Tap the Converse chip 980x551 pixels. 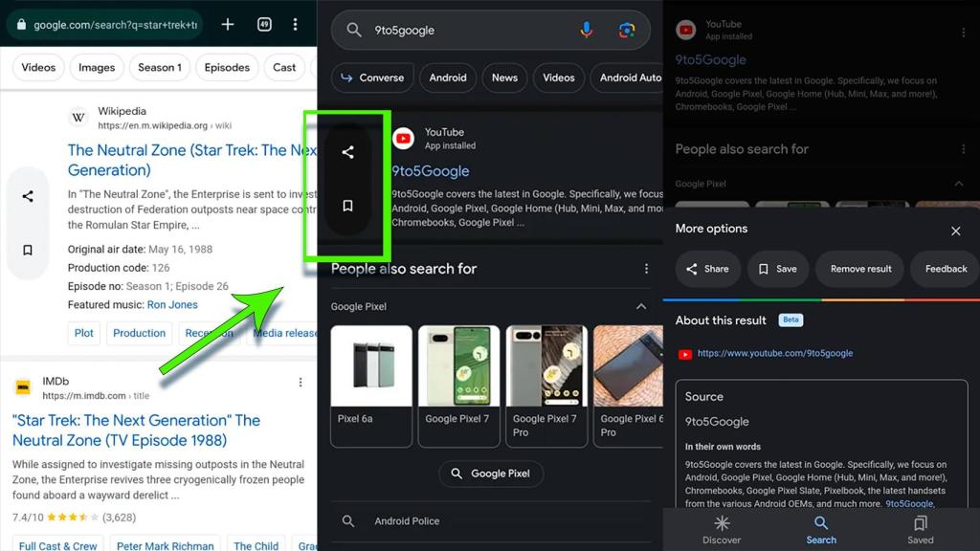tap(372, 78)
